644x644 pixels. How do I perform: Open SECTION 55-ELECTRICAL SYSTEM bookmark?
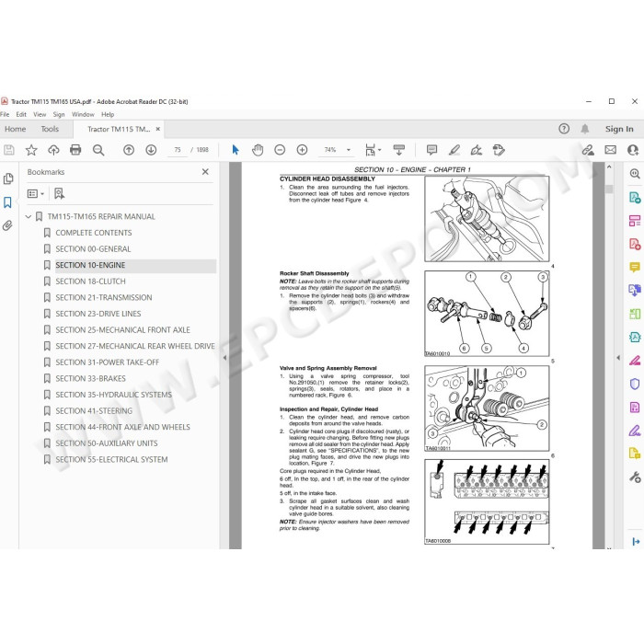click(x=111, y=460)
